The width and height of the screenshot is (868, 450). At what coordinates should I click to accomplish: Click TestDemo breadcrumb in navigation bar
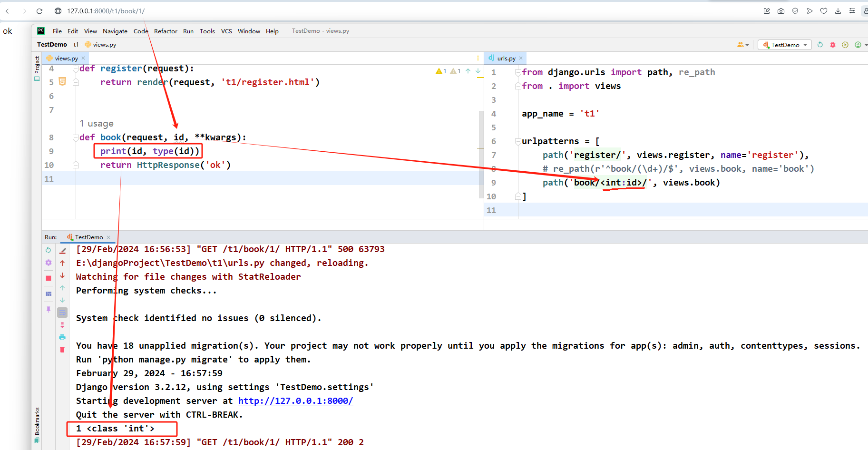coord(52,44)
